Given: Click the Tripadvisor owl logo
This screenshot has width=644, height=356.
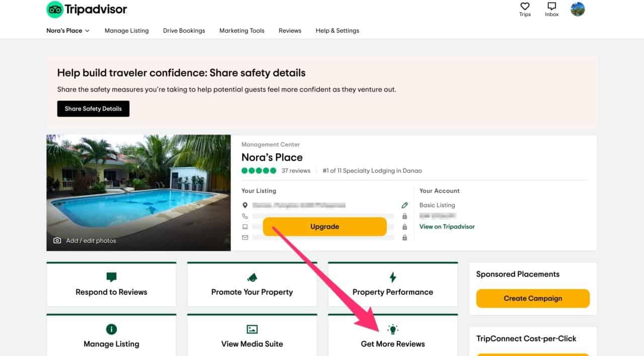Looking at the screenshot, I should tap(55, 10).
